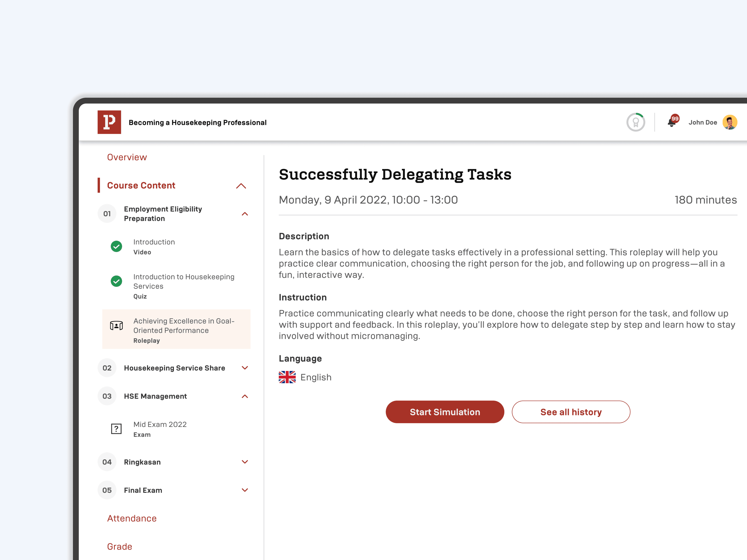Click the Start Simulation button
This screenshot has width=747, height=560.
tap(445, 412)
